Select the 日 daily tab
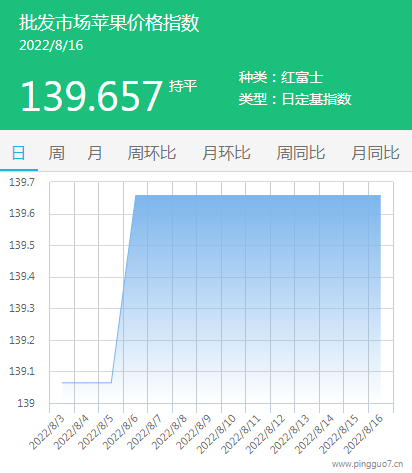 click(19, 153)
